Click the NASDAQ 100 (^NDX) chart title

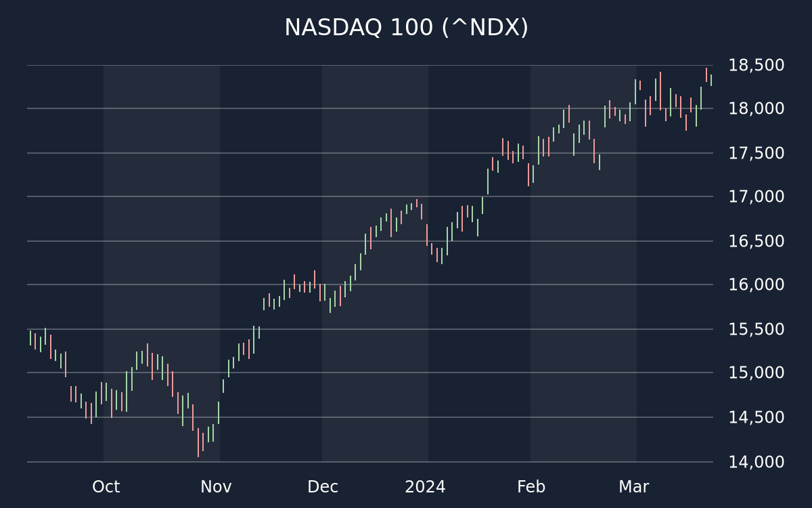(x=406, y=28)
